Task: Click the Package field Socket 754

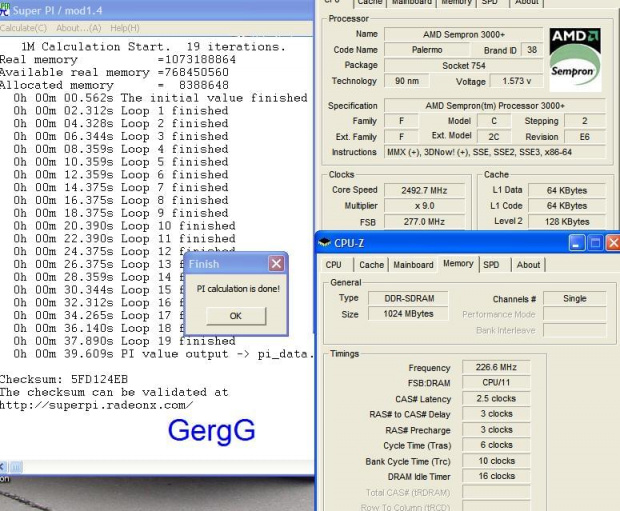Action: [464, 65]
